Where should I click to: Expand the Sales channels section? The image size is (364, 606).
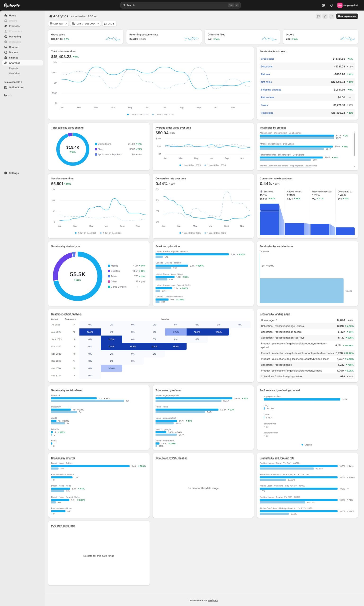(x=13, y=82)
